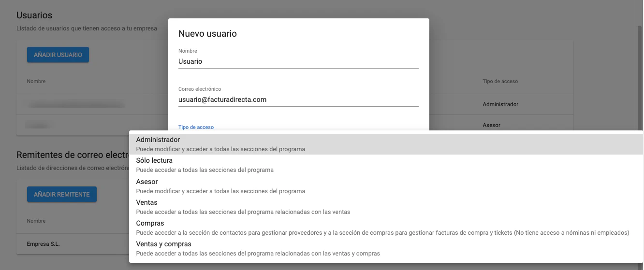Click Administrador cell in the users table

[x=500, y=104]
